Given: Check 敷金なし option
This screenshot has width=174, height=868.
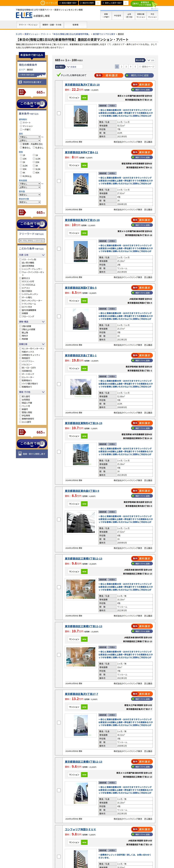Looking at the screenshot, I should click(x=21, y=148).
